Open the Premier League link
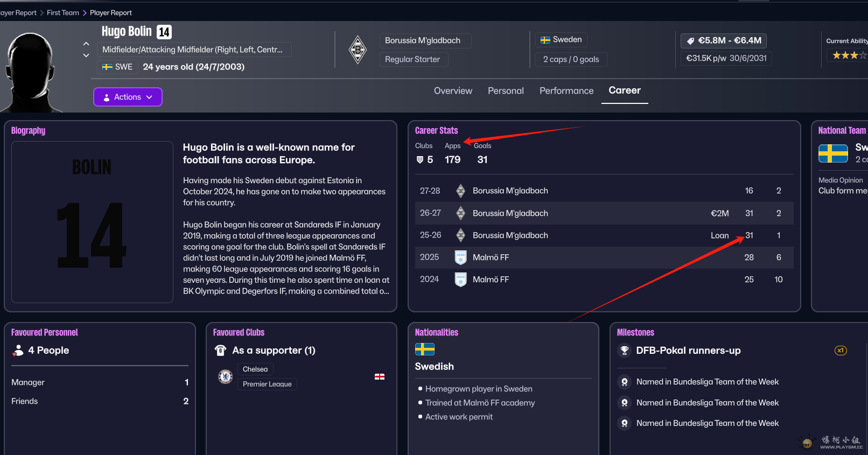The image size is (868, 455). click(267, 384)
